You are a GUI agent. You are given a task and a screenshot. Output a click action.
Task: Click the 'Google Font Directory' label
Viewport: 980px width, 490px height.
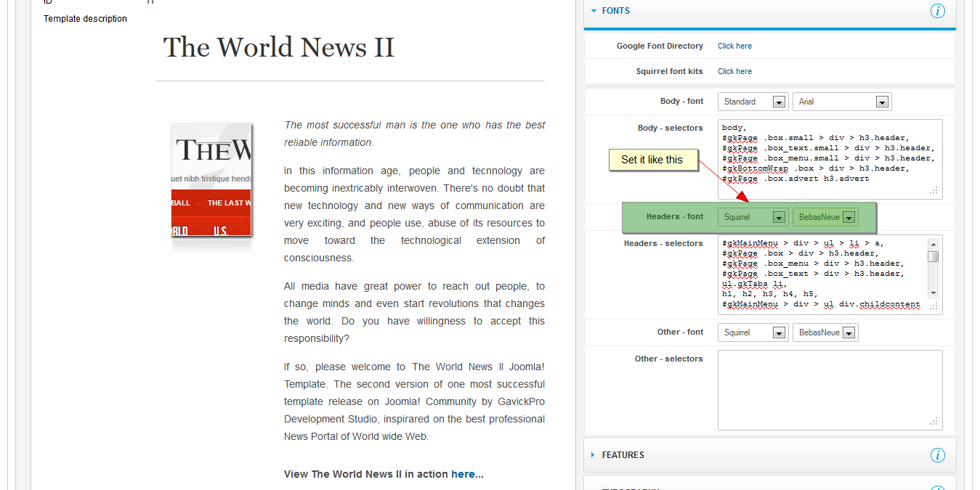coord(660,46)
